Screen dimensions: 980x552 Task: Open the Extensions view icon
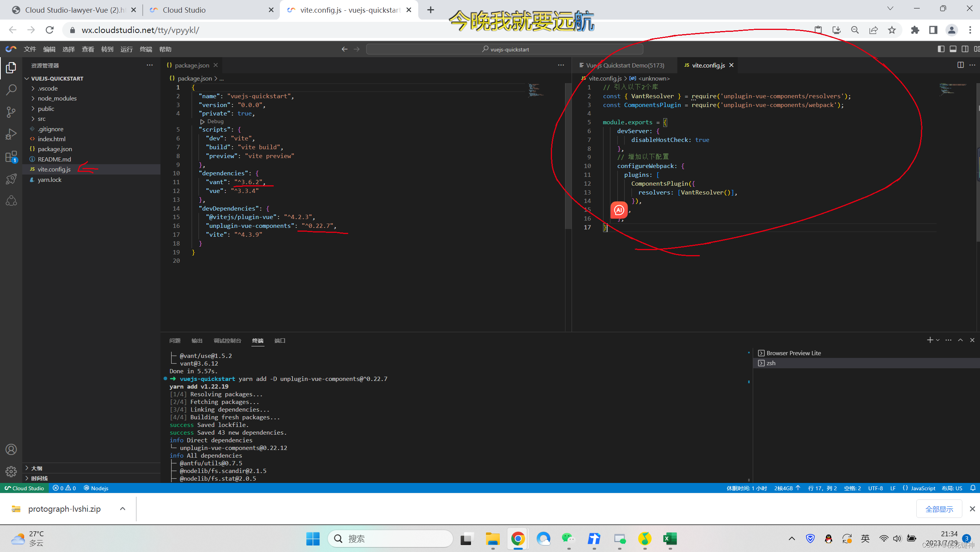(x=11, y=157)
